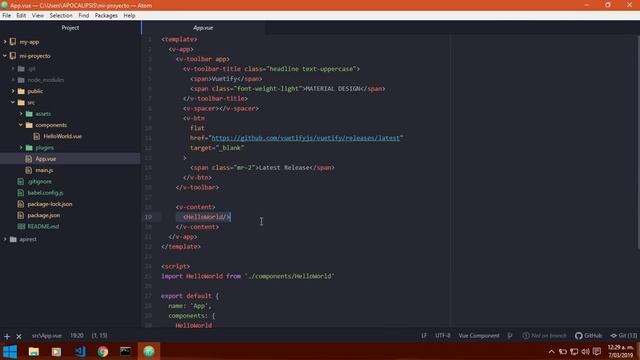
Task: Open package.json file
Action: tap(44, 215)
